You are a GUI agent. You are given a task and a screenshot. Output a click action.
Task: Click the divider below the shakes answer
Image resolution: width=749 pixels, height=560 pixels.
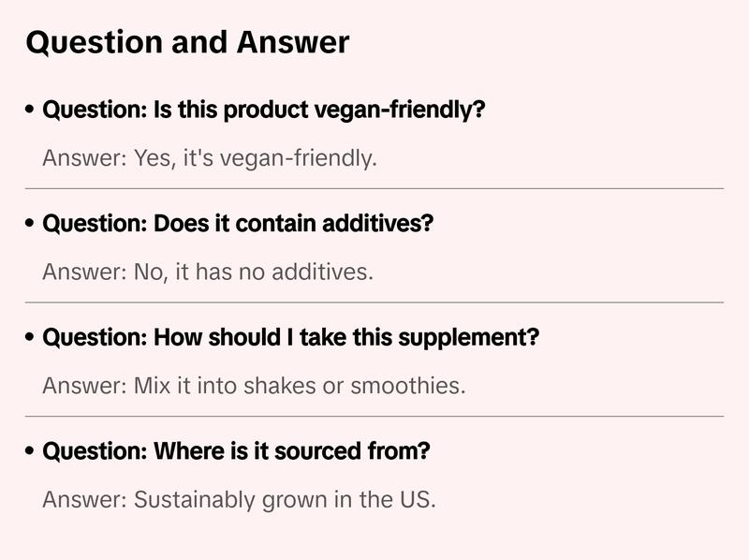pos(374,416)
